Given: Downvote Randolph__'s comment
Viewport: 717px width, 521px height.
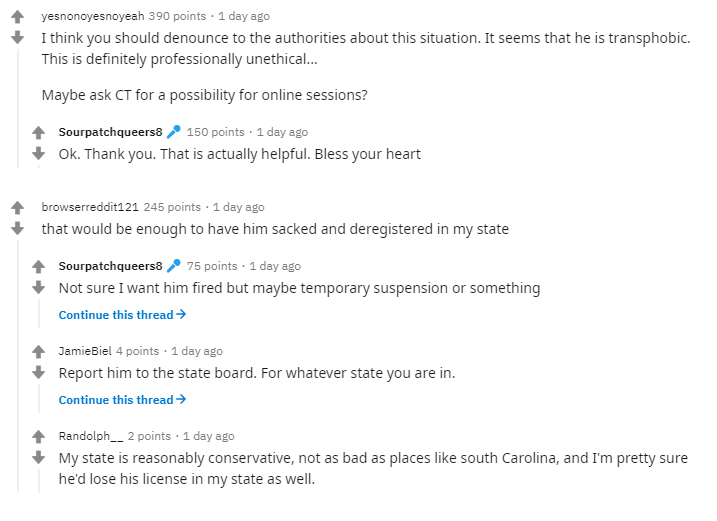Looking at the screenshot, I should pyautogui.click(x=38, y=457).
